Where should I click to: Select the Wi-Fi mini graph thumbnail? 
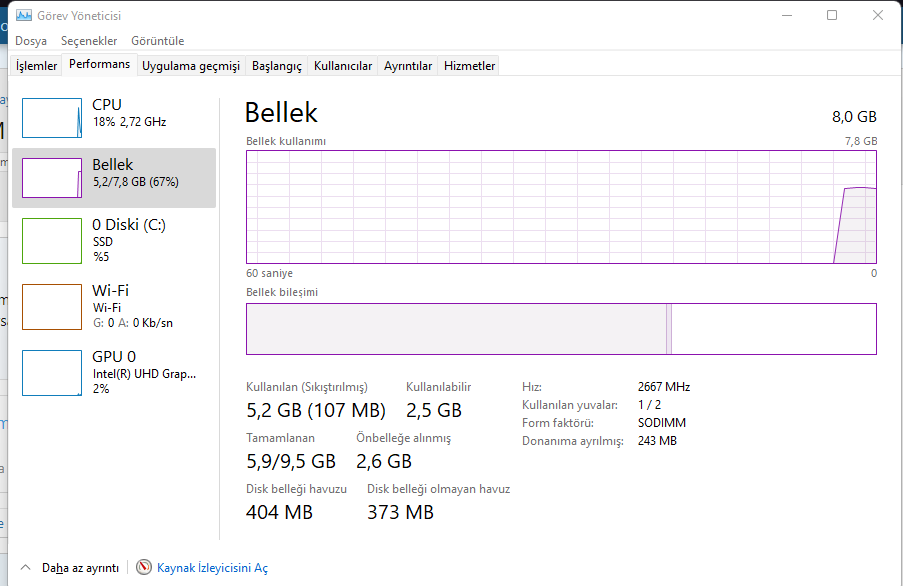click(x=51, y=307)
